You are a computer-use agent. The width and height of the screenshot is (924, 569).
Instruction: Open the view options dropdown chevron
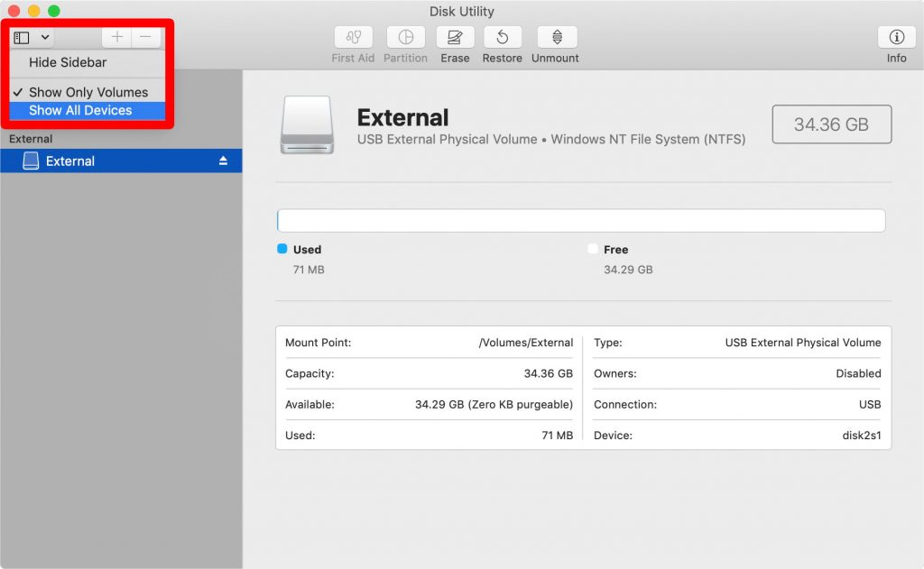pos(45,38)
